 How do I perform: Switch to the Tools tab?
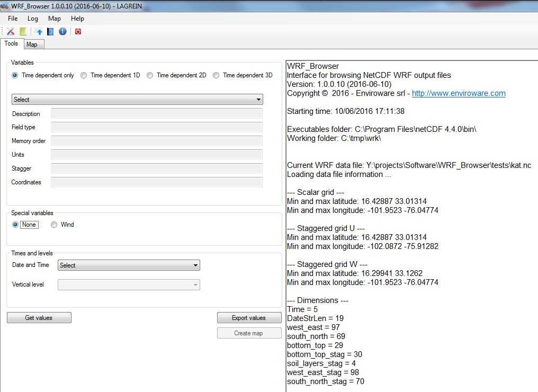click(x=11, y=43)
